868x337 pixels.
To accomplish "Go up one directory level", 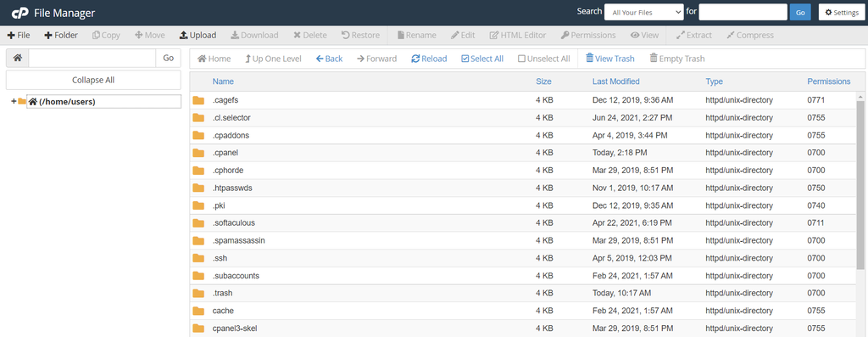I will (x=273, y=59).
